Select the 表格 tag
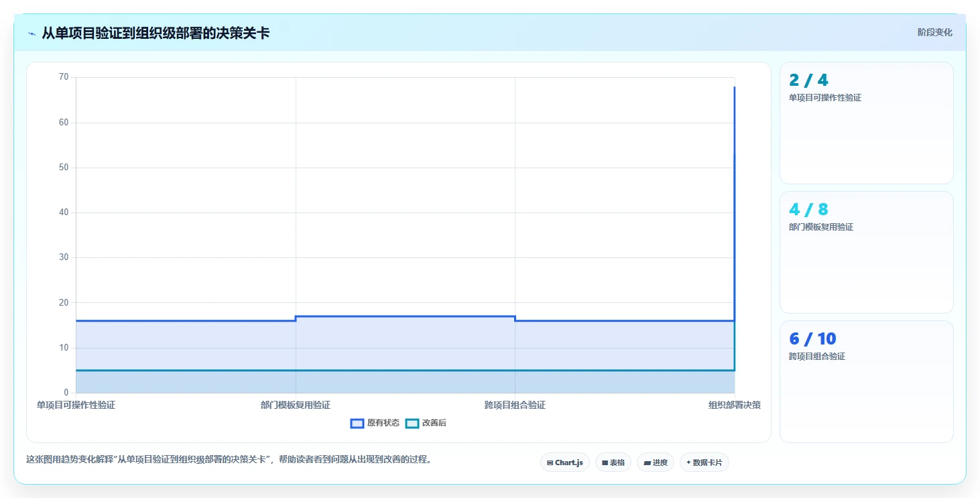The height and width of the screenshot is (498, 980). [x=613, y=462]
